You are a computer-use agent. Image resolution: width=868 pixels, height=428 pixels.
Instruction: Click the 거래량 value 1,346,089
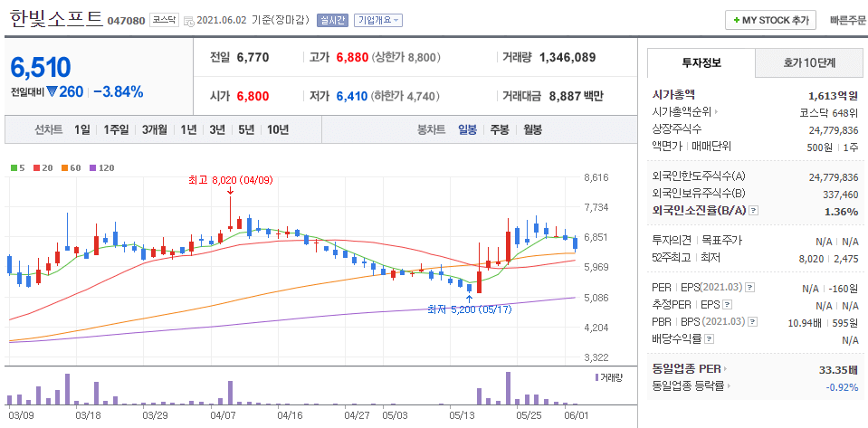point(568,57)
